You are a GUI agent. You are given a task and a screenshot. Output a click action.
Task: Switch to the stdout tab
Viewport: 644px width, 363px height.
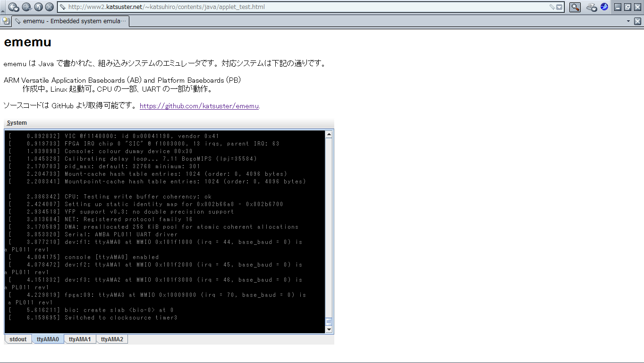coord(18,339)
